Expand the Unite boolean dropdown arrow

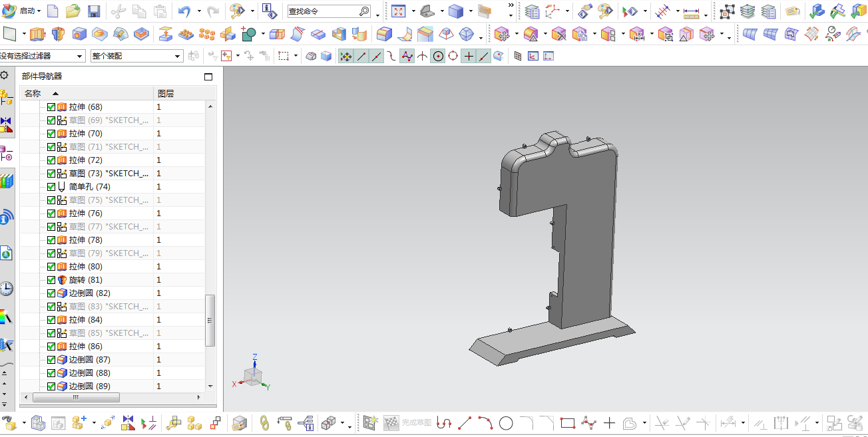pyautogui.click(x=263, y=34)
